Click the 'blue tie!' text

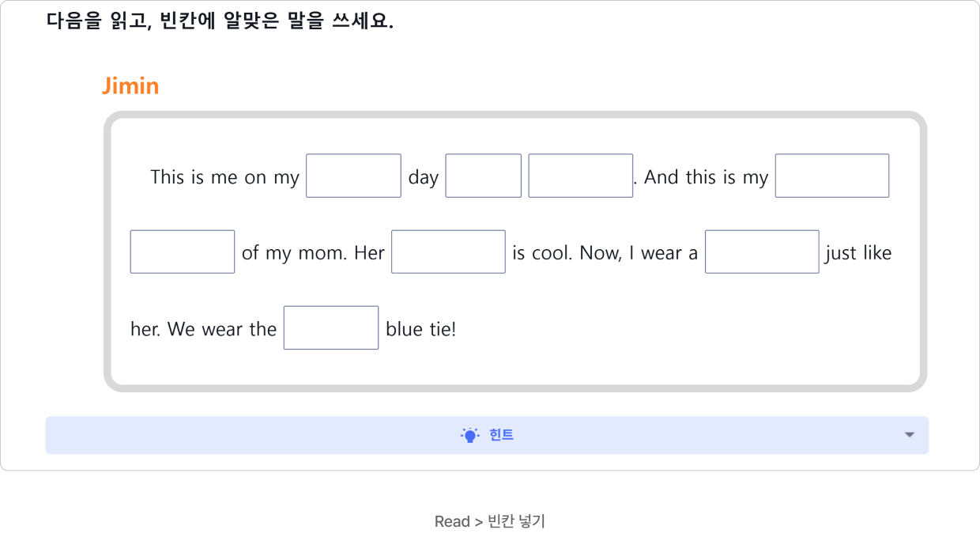421,329
